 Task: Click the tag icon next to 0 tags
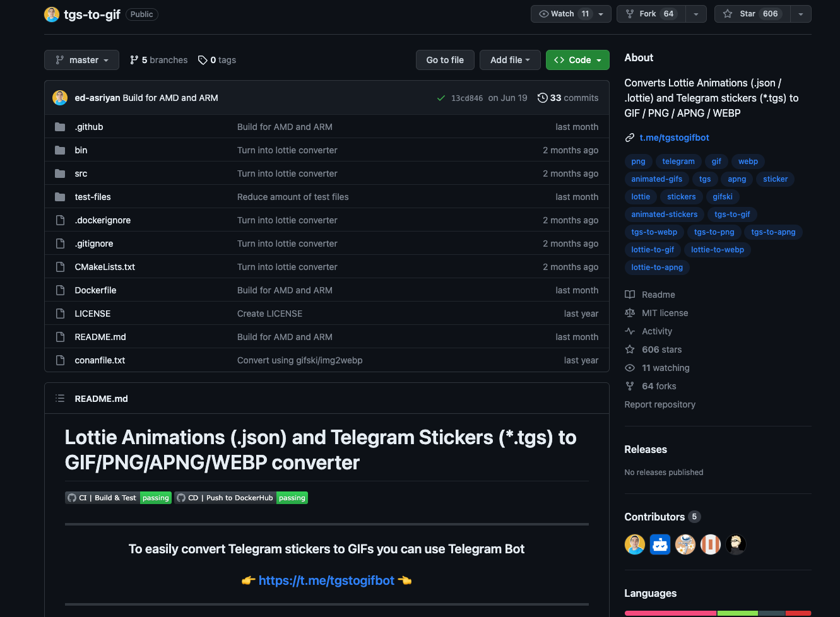(203, 60)
